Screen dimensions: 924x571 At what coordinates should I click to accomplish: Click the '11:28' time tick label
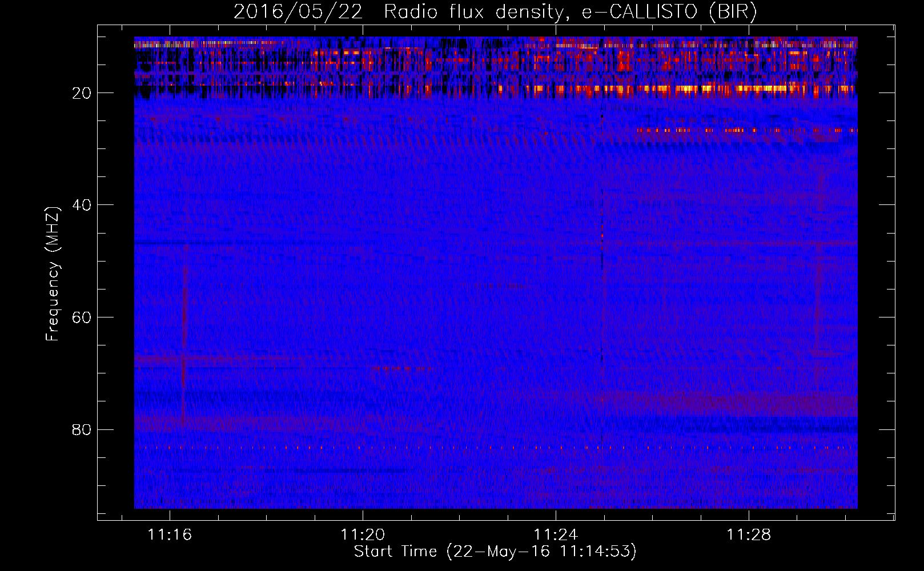[749, 535]
